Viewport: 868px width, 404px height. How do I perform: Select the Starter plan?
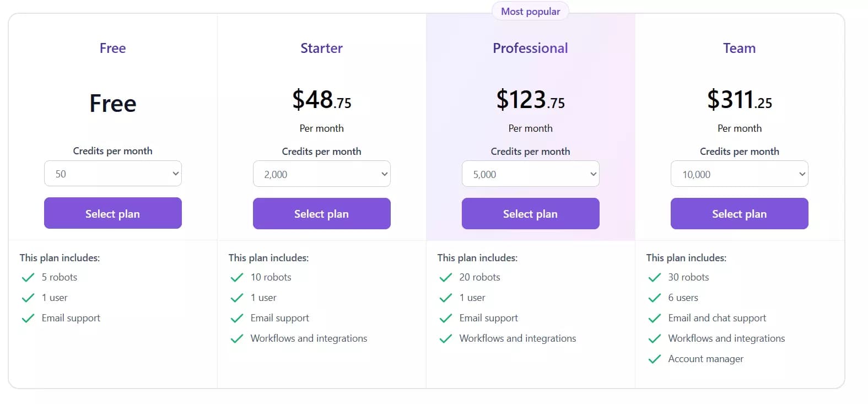(x=321, y=213)
